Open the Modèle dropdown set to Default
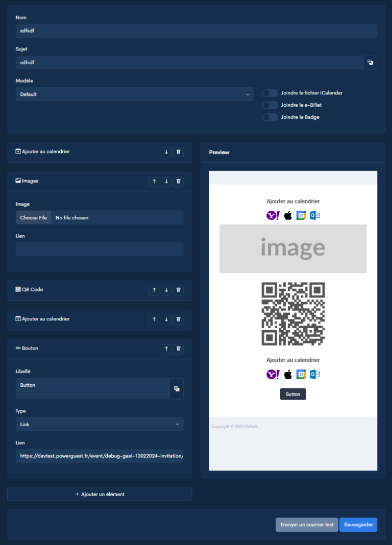392x545 pixels. 135,94
